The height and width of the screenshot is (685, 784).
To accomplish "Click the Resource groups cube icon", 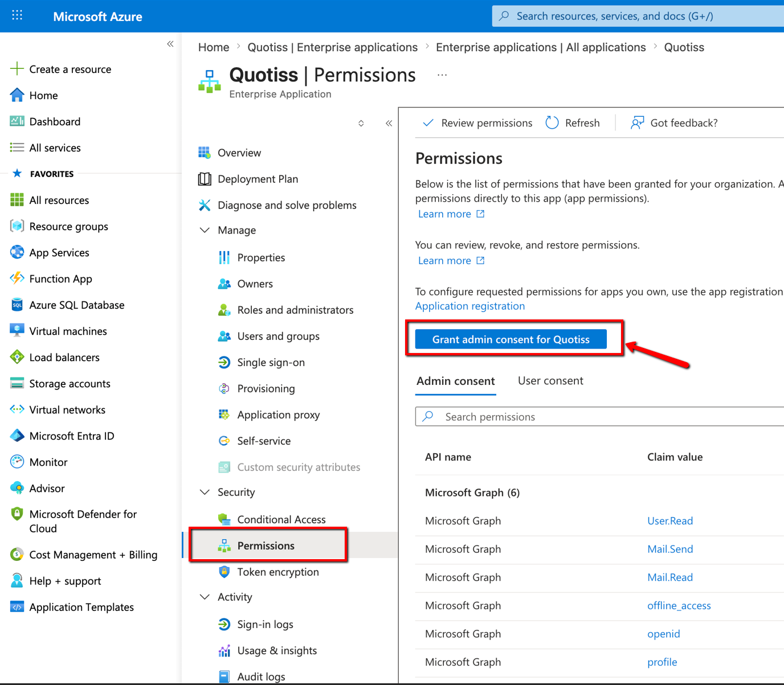I will coord(17,226).
